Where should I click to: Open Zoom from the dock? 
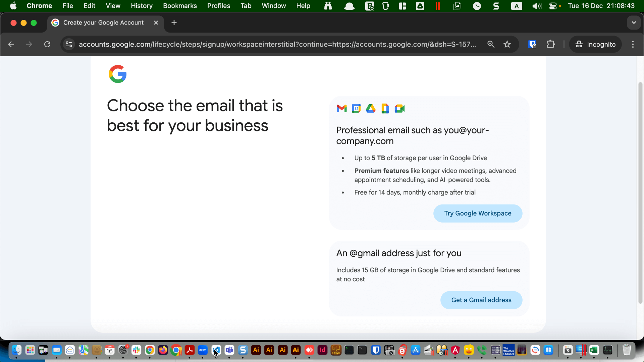[x=203, y=350]
